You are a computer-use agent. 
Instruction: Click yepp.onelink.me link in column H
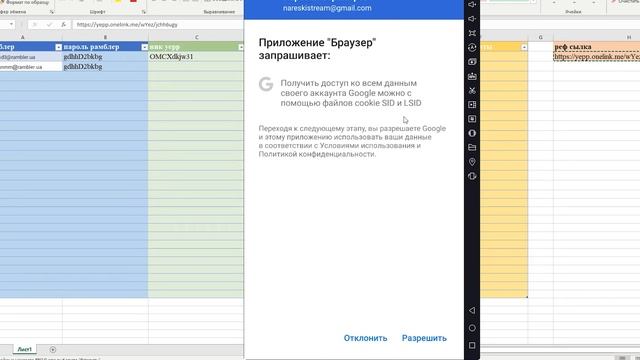[x=597, y=57]
